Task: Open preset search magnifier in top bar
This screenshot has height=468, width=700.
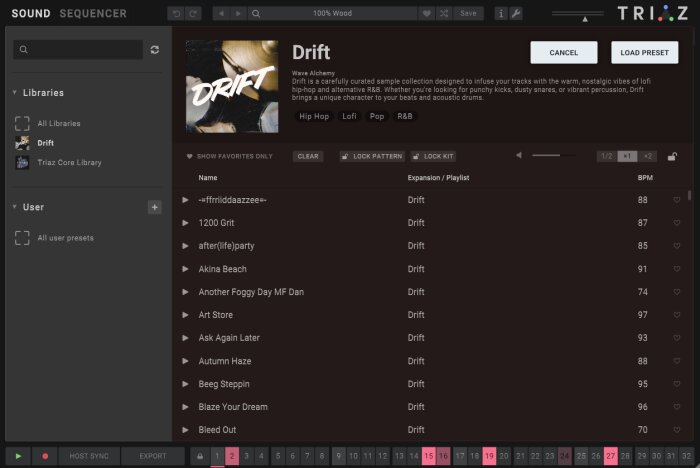Action: [256, 13]
